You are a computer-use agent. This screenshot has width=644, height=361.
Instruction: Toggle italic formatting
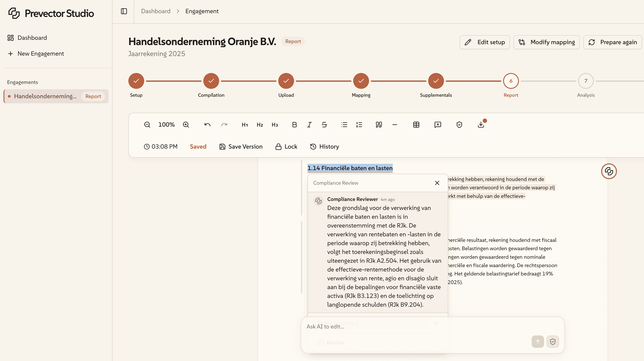coord(309,124)
